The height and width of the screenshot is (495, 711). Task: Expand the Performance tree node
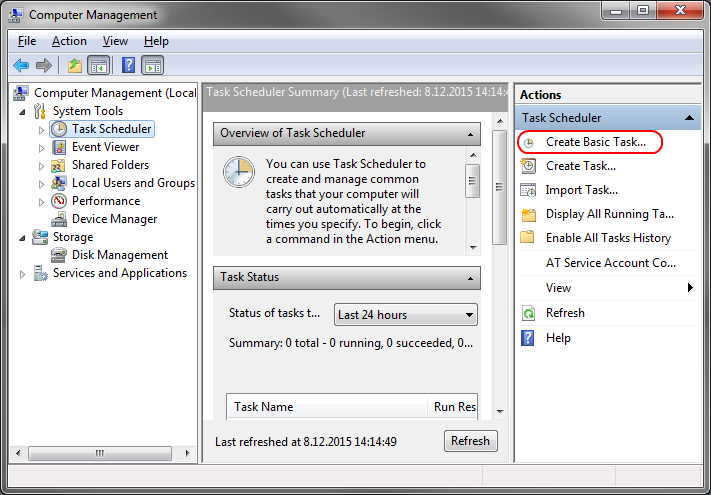[41, 202]
